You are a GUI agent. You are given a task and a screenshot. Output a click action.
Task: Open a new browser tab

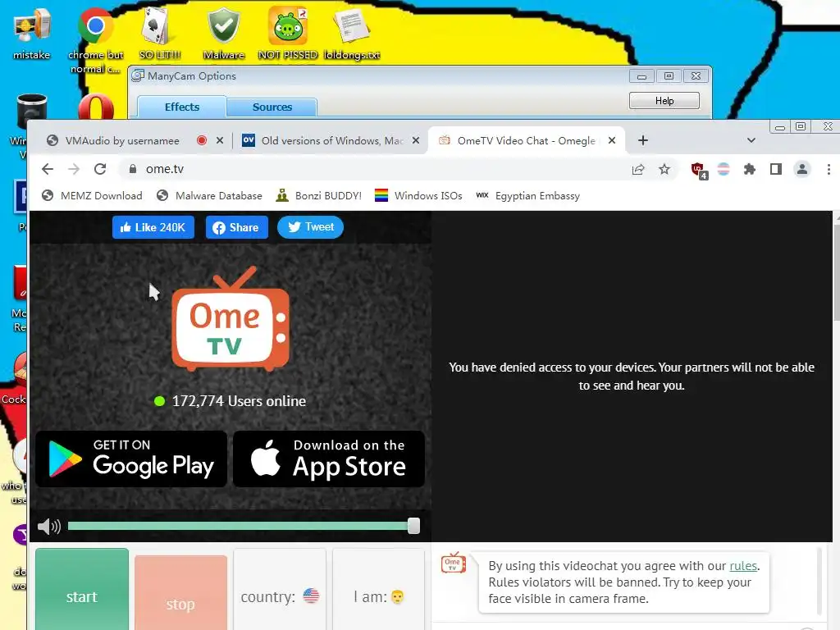643,140
